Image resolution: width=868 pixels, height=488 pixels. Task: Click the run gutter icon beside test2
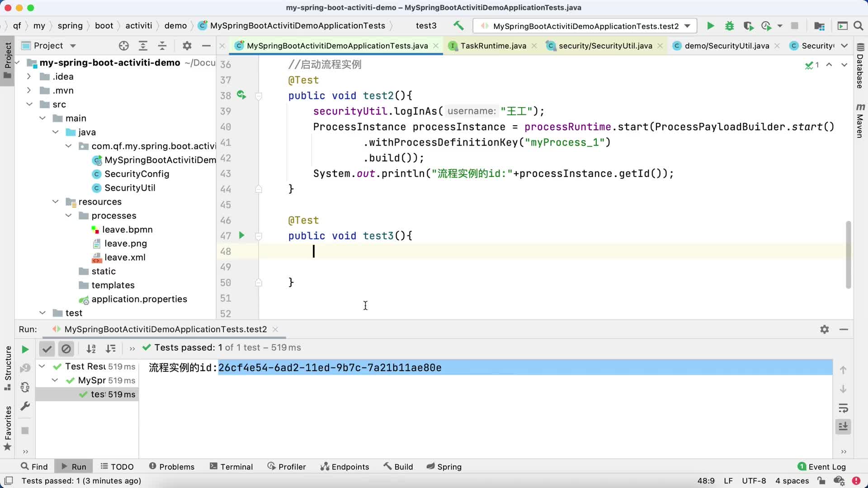[241, 95]
